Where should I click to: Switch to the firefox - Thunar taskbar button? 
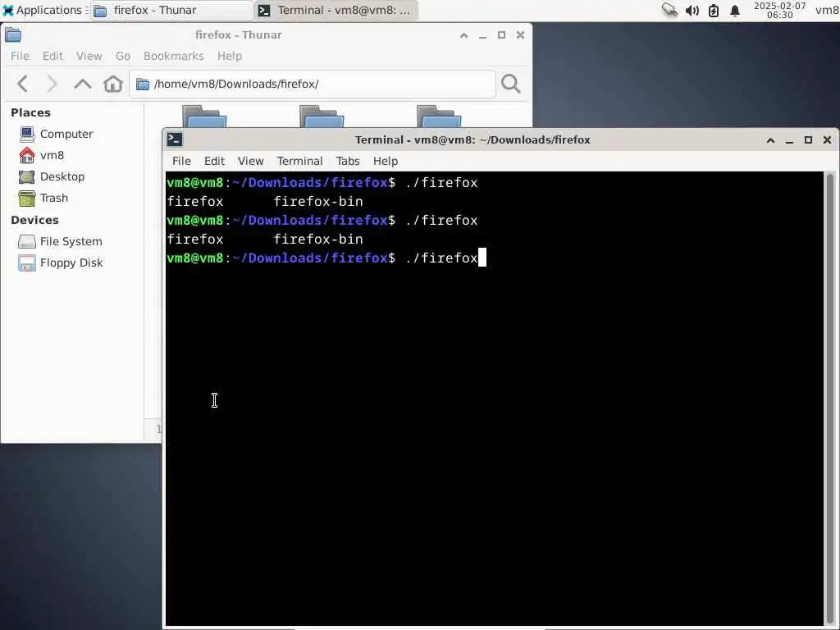tap(171, 10)
